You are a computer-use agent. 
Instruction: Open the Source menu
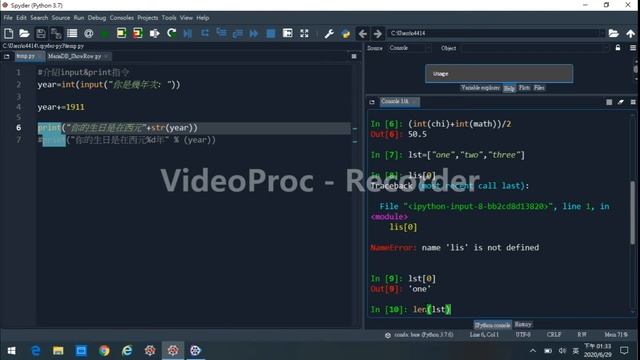61,18
